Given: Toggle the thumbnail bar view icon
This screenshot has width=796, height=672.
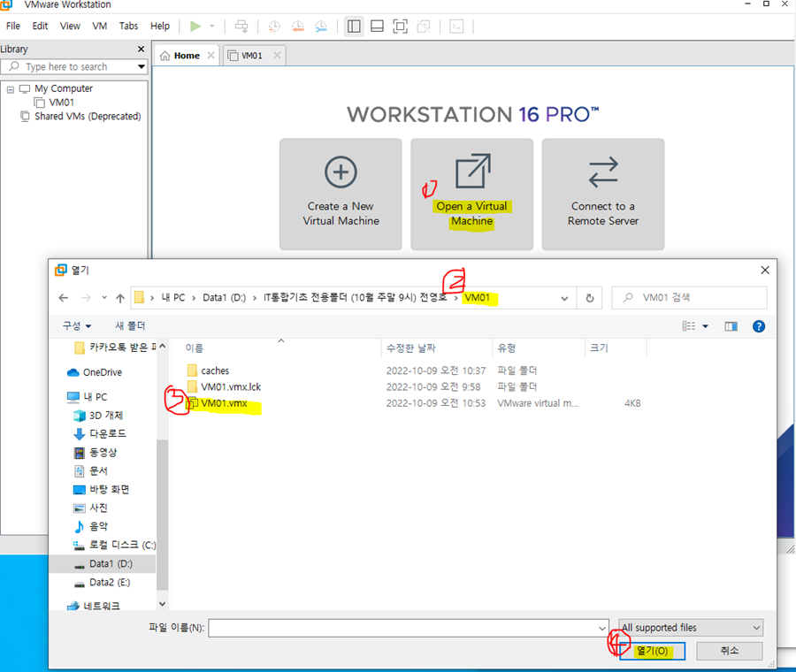Looking at the screenshot, I should (x=377, y=27).
